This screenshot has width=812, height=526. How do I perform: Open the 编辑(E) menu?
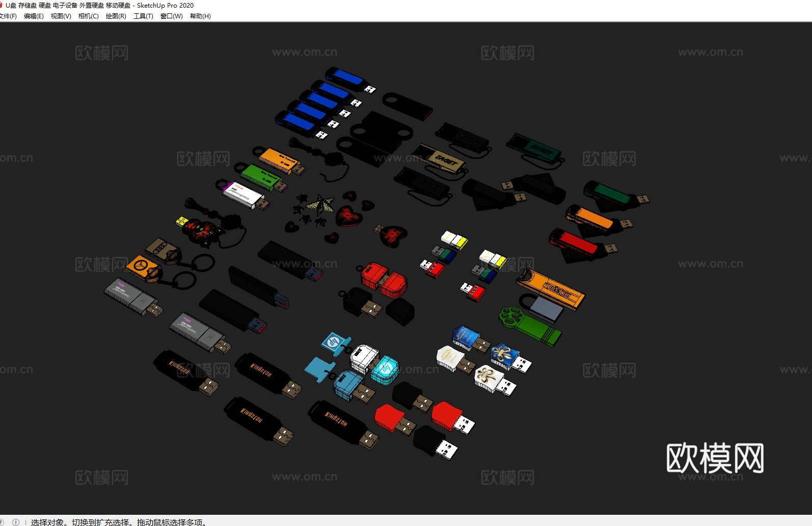coord(34,16)
